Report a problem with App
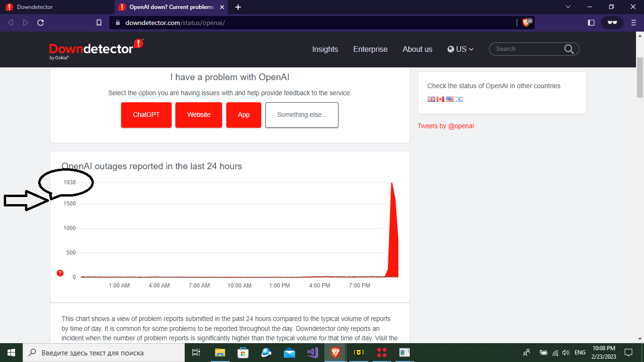644x362 pixels. pos(244,115)
